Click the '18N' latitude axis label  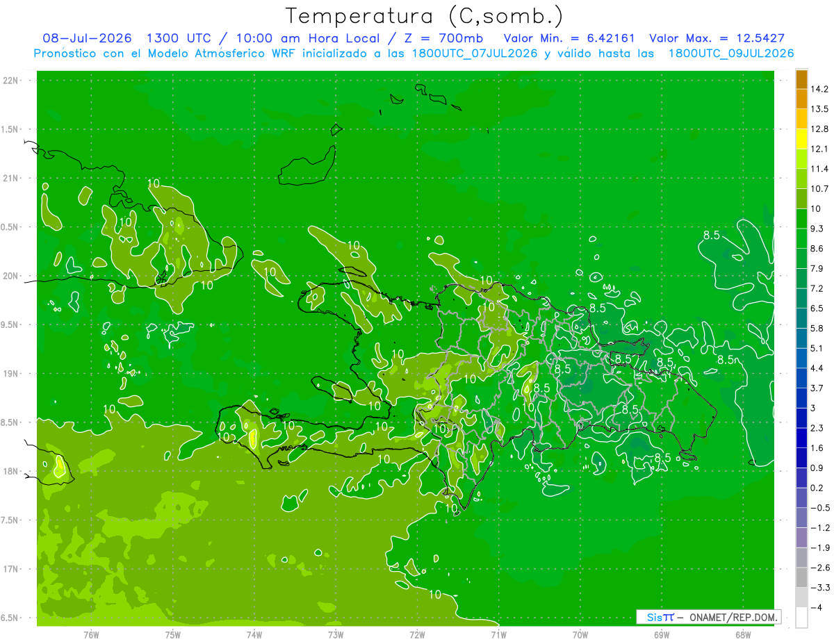[10, 471]
